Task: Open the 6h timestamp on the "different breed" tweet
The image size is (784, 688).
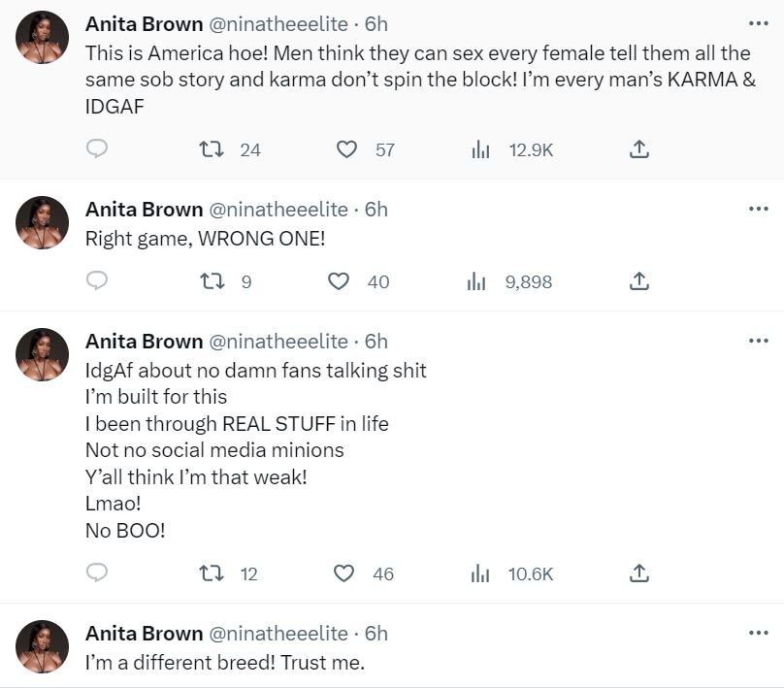Action: pyautogui.click(x=376, y=634)
